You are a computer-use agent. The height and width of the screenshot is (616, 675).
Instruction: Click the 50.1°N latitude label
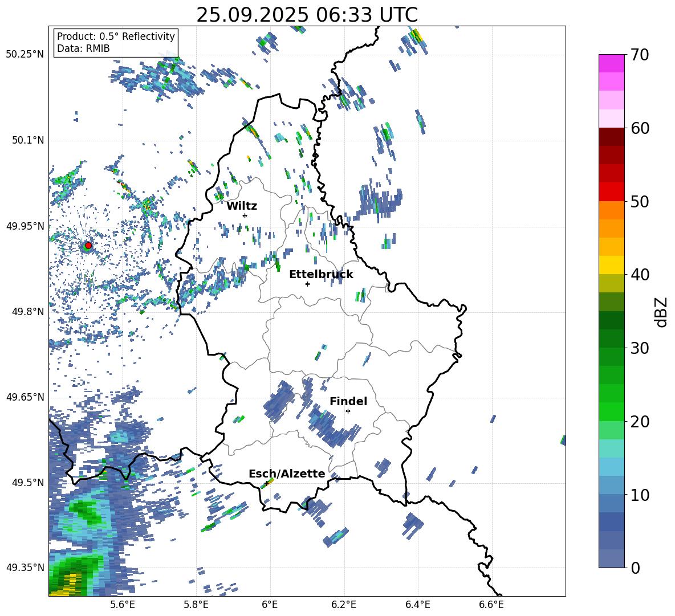coord(28,140)
